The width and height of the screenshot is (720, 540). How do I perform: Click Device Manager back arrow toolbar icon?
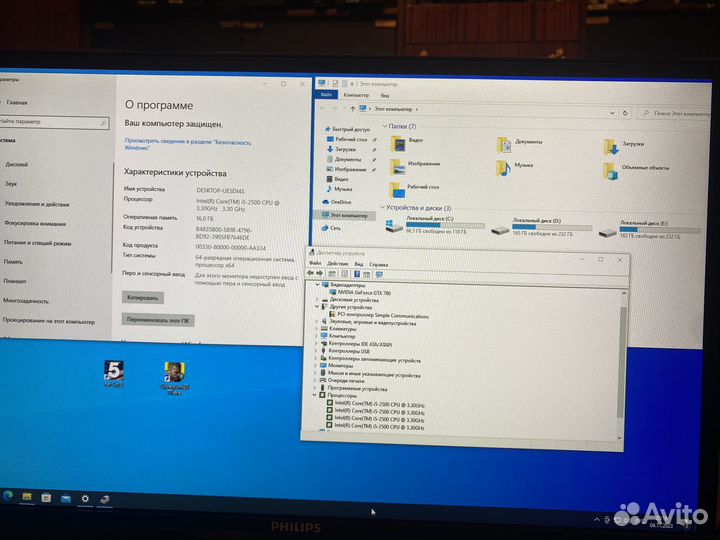310,273
